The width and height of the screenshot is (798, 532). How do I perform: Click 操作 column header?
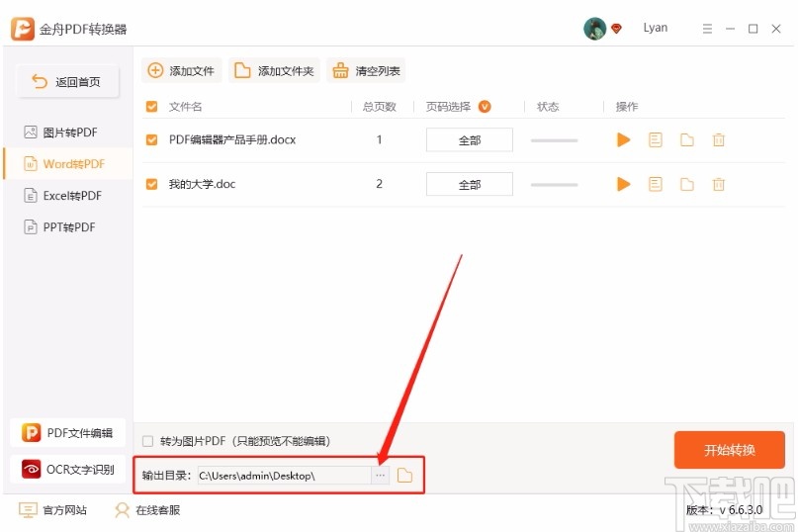pos(627,107)
